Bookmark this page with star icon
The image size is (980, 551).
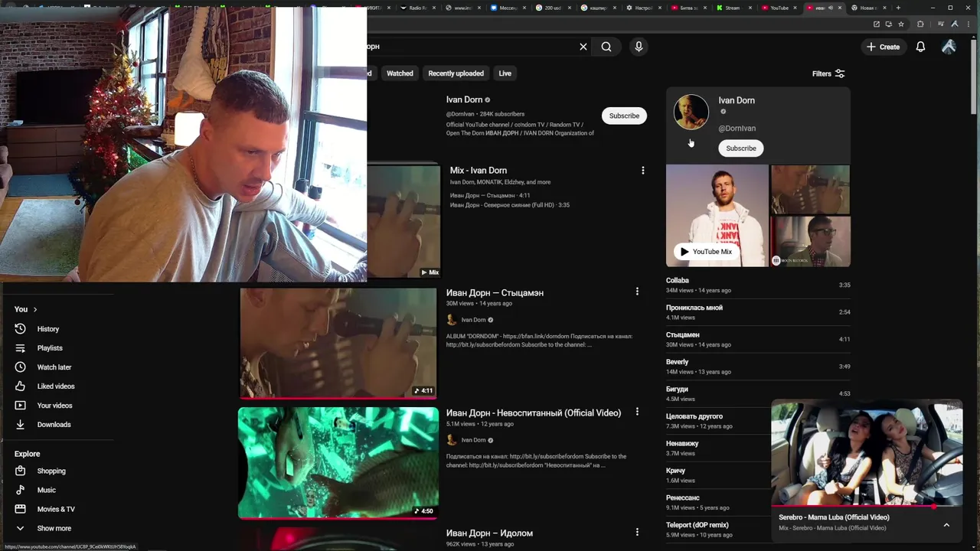point(901,24)
